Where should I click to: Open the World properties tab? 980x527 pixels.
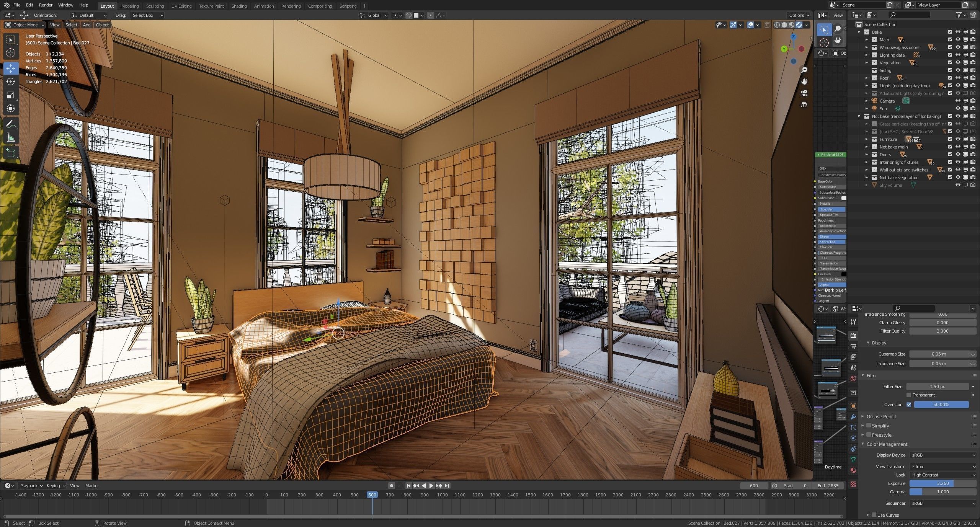(x=853, y=378)
